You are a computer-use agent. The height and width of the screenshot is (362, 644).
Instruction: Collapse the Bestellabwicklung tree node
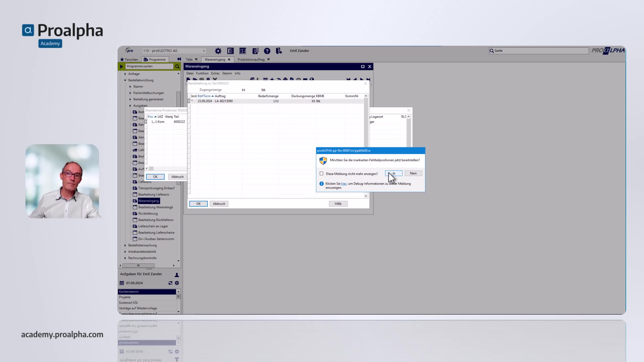tap(125, 80)
